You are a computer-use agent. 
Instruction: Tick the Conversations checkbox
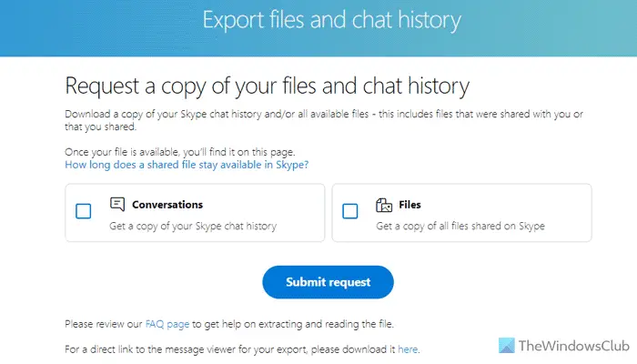click(84, 211)
